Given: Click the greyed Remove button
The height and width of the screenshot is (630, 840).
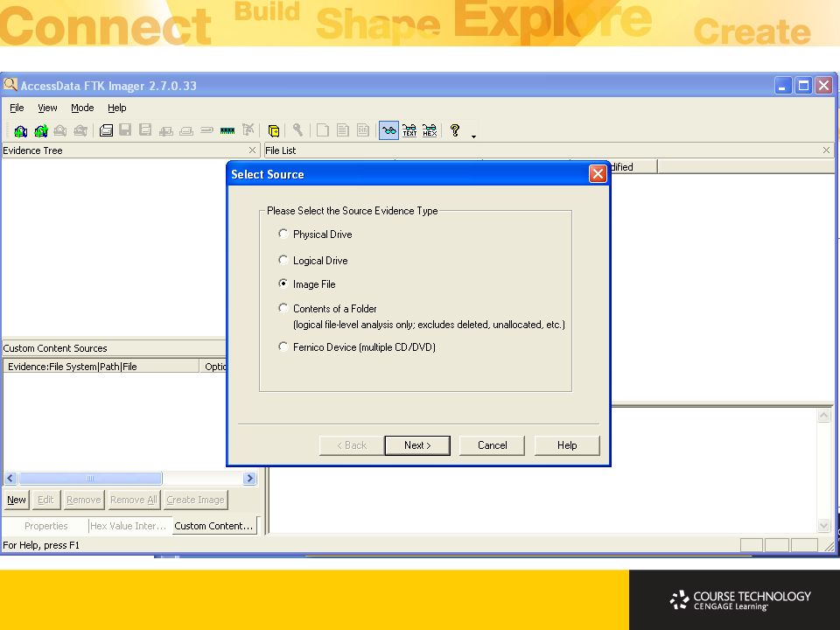Looking at the screenshot, I should [x=84, y=500].
